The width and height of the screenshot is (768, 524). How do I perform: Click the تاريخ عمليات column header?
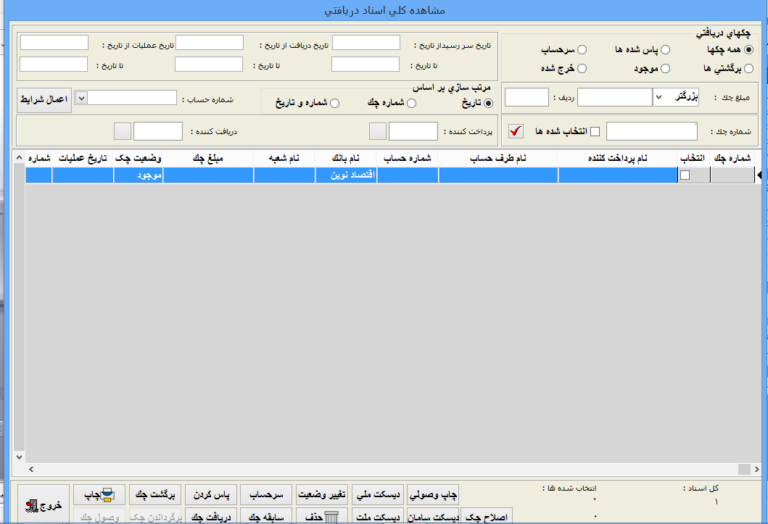pyautogui.click(x=83, y=158)
